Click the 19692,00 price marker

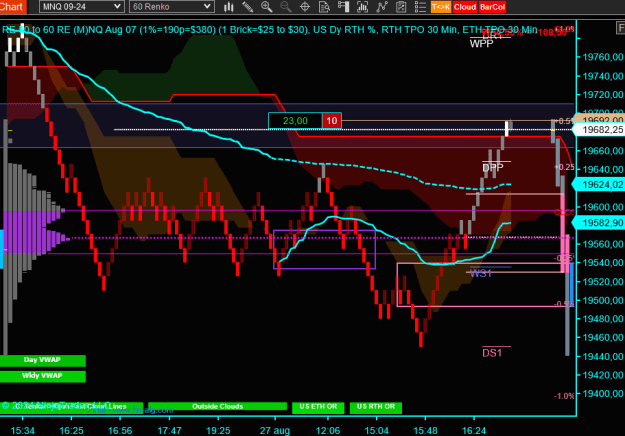click(x=599, y=120)
